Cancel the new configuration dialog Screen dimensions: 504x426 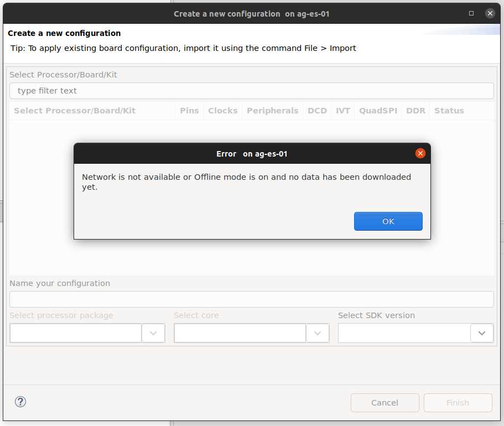[x=385, y=403]
